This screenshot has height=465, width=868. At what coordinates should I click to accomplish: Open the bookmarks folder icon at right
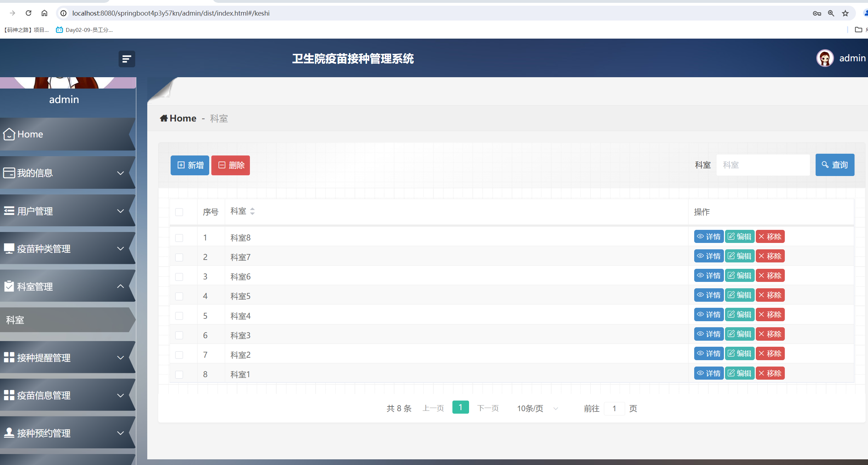pyautogui.click(x=858, y=30)
